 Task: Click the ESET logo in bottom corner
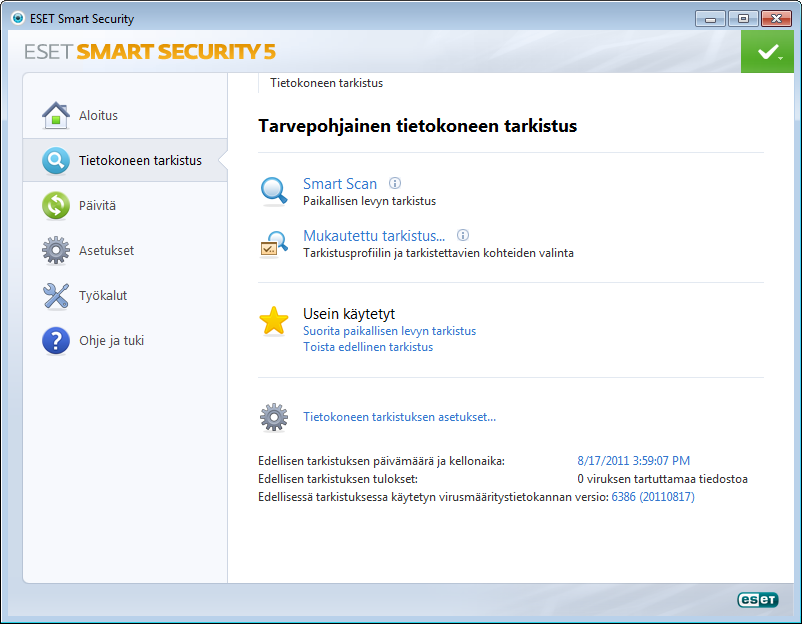point(758,599)
